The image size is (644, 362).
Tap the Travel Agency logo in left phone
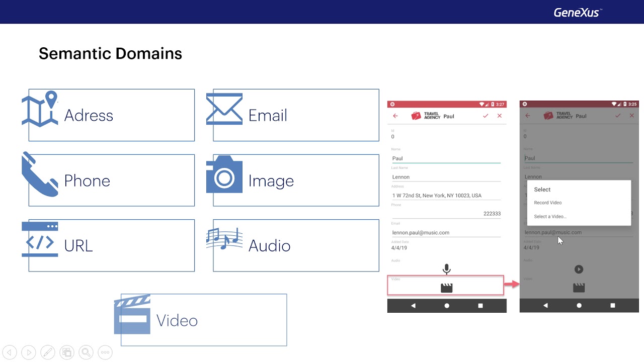426,116
